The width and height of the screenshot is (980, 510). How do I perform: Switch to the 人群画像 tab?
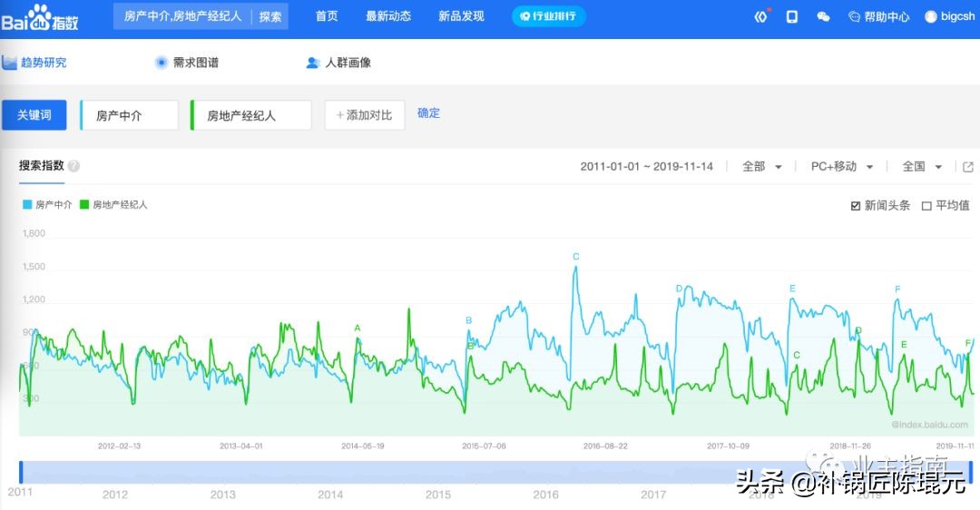pos(348,63)
